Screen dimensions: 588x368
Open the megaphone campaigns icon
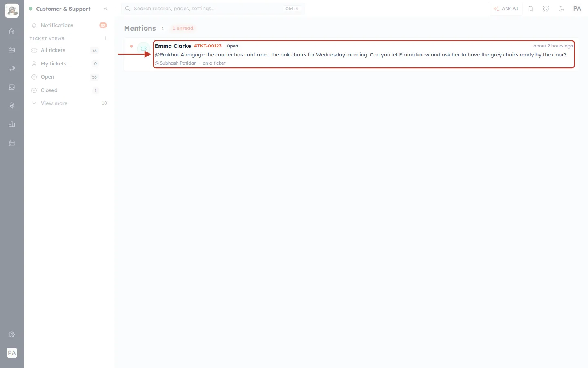[x=12, y=68]
